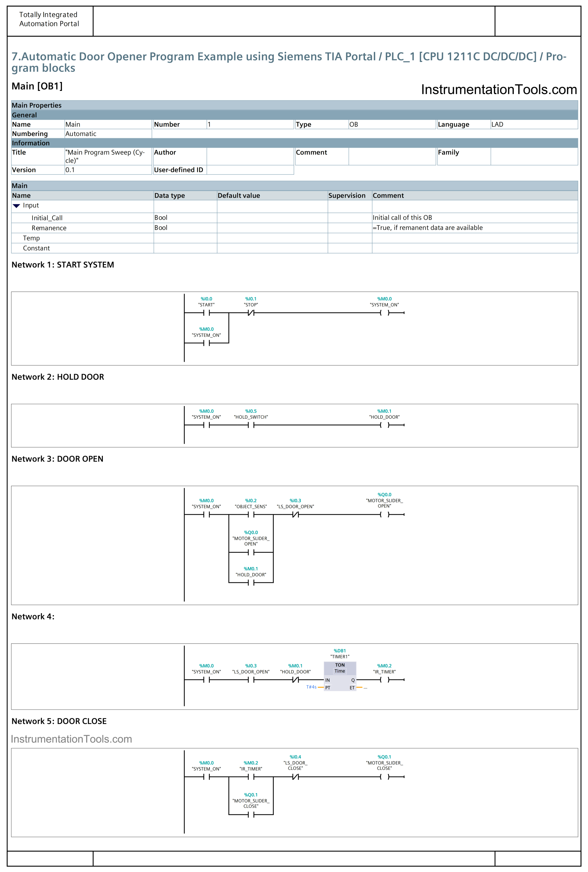
Task: Select the SYSTEM_ON contact in Network 4
Action: pos(206,680)
